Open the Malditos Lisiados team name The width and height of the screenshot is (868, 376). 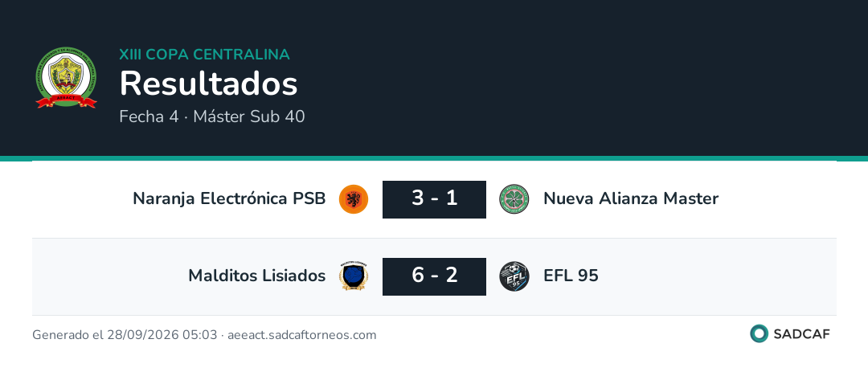257,276
